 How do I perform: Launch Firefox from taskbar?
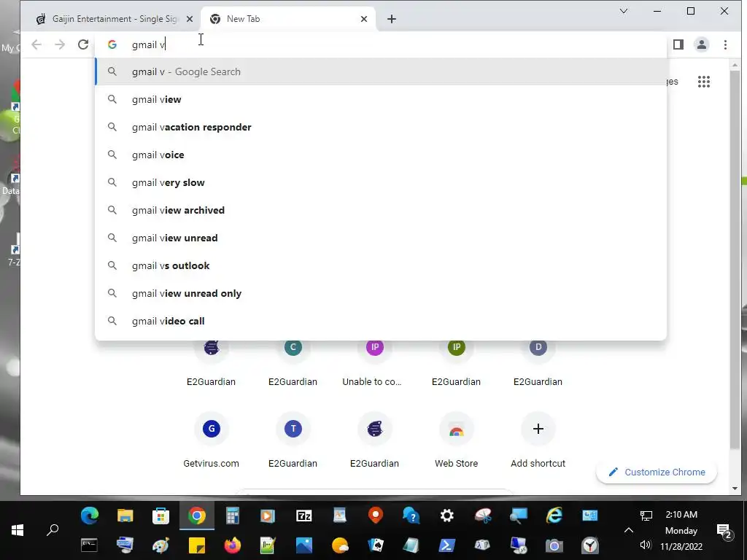coord(233,545)
